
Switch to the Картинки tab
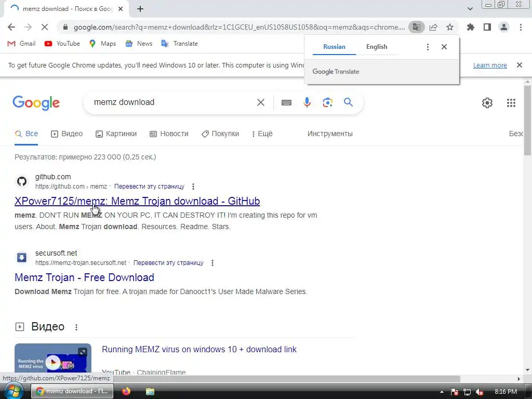click(116, 134)
